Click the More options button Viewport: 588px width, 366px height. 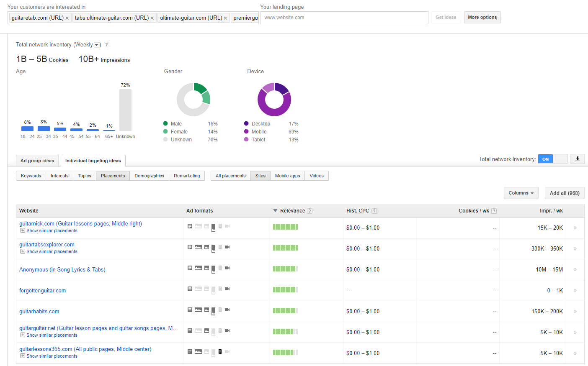482,17
